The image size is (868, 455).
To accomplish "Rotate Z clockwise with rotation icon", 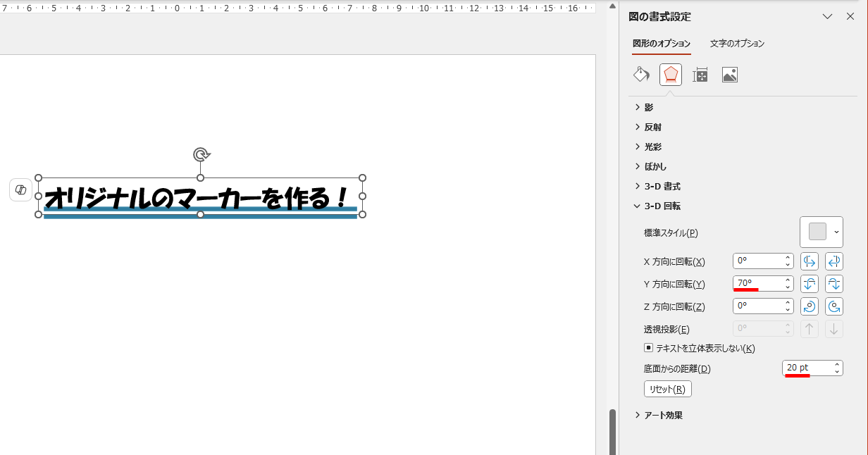I will 833,306.
